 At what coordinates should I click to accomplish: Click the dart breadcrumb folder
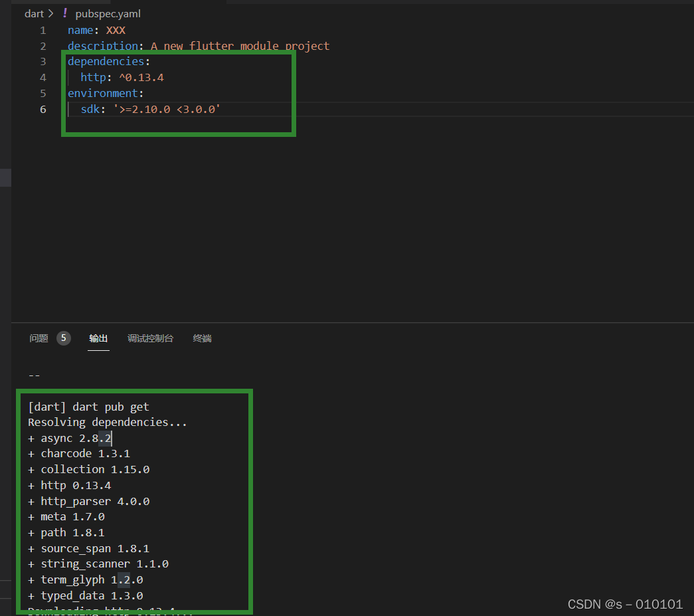(x=34, y=14)
